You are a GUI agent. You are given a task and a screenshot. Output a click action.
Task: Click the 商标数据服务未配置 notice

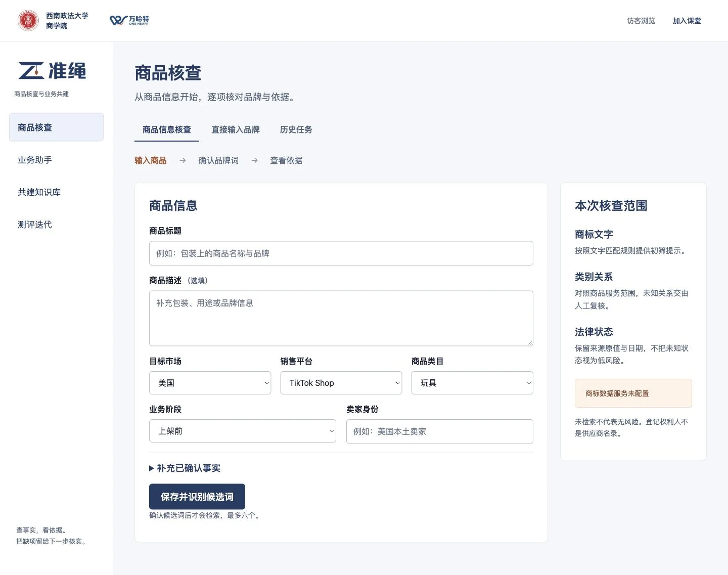point(633,393)
